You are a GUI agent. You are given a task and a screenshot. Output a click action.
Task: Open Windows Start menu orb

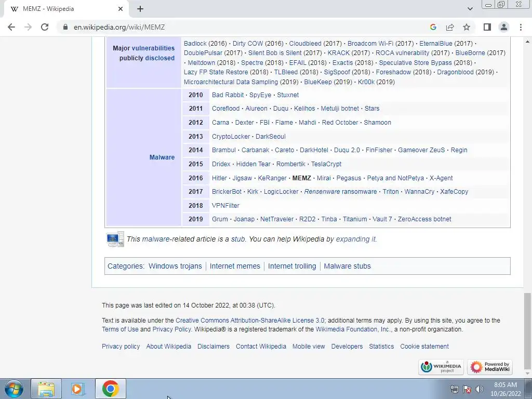tap(14, 389)
